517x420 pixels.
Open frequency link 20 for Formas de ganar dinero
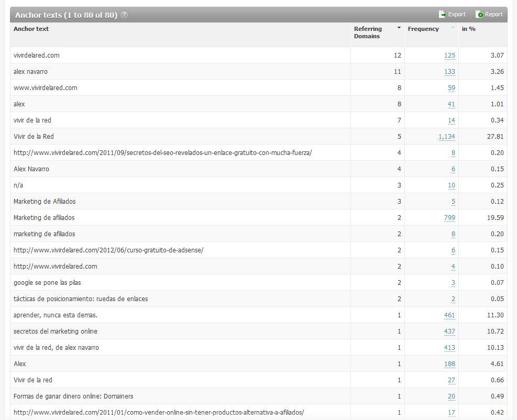click(x=452, y=396)
